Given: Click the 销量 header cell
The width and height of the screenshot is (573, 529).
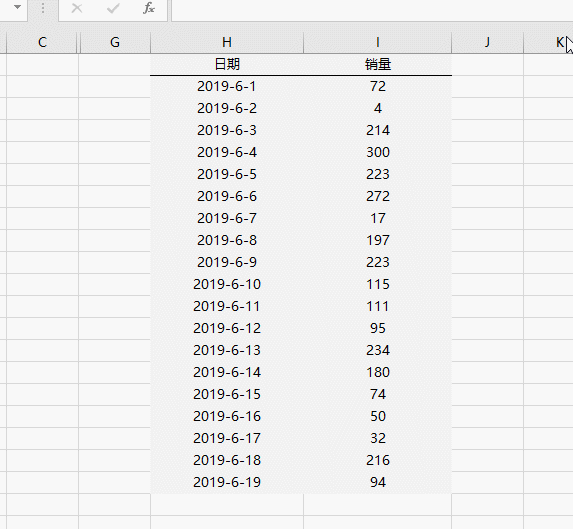Looking at the screenshot, I should 377,65.
